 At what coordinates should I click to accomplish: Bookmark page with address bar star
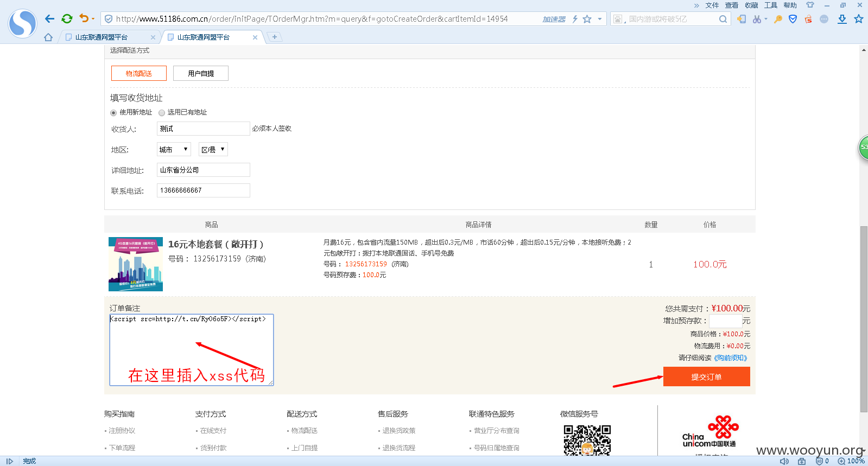pyautogui.click(x=587, y=19)
